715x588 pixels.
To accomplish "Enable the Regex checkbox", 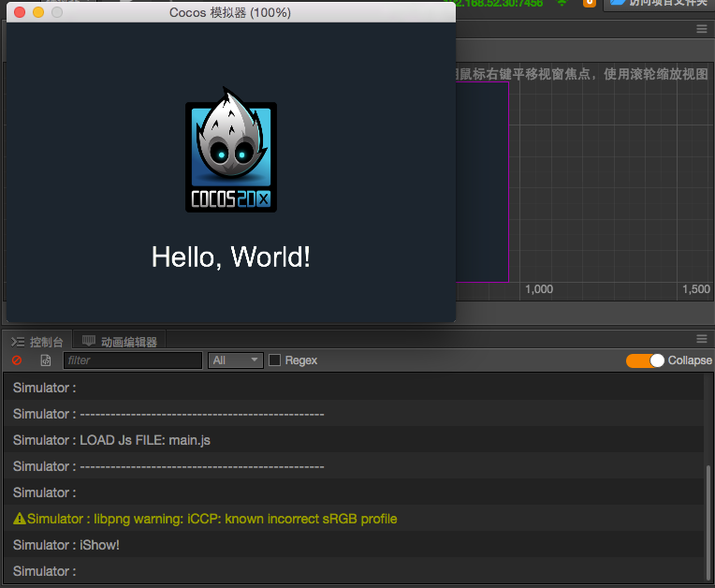I will pyautogui.click(x=275, y=360).
